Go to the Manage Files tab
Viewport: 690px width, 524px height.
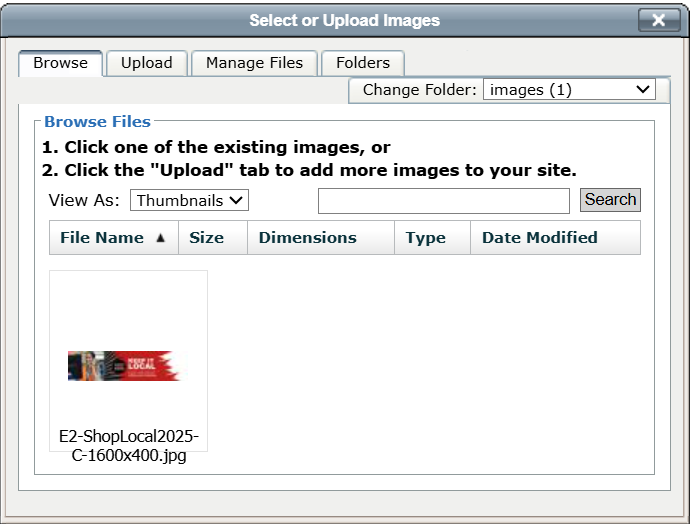click(x=254, y=63)
